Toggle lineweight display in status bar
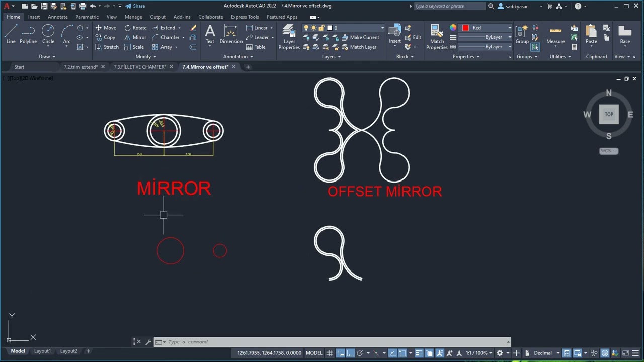This screenshot has height=362, width=644. (419, 353)
